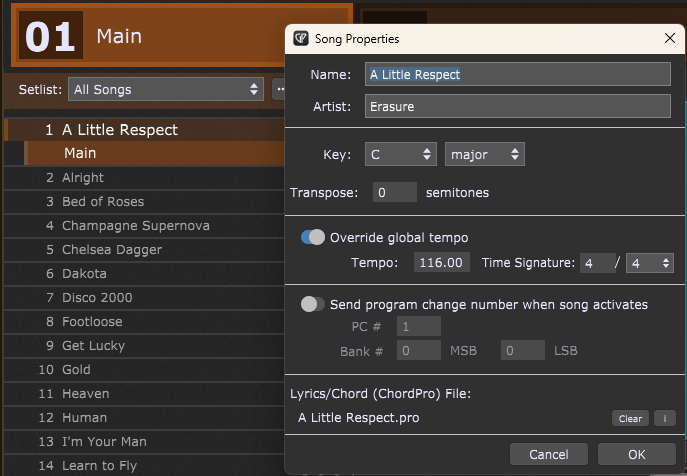Select song 14 Learn to Fly
Viewport: 687px width, 476px height.
pos(145,465)
